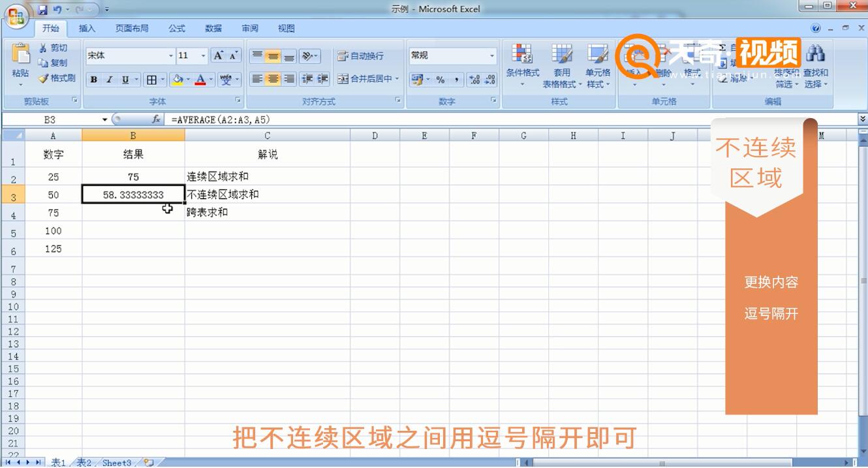Switch to the 插入 Insert tab
This screenshot has width=868, height=468.
pos(87,29)
